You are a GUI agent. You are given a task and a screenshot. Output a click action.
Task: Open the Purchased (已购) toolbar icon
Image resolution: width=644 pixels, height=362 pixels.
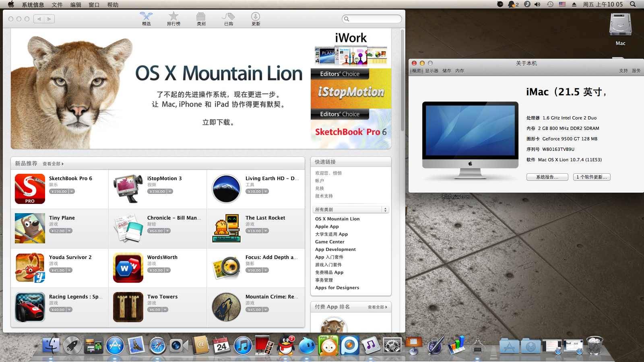pyautogui.click(x=228, y=19)
